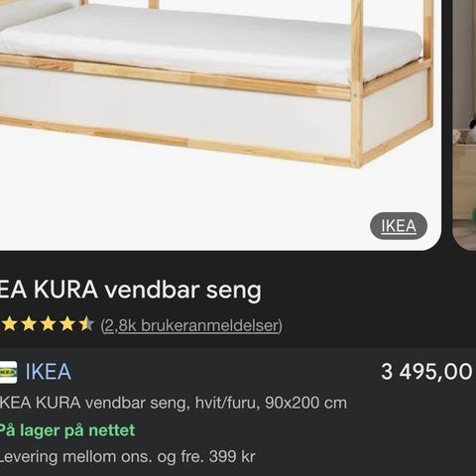Click the fourth yellow rating star
The width and height of the screenshot is (476, 476).
tap(67, 324)
